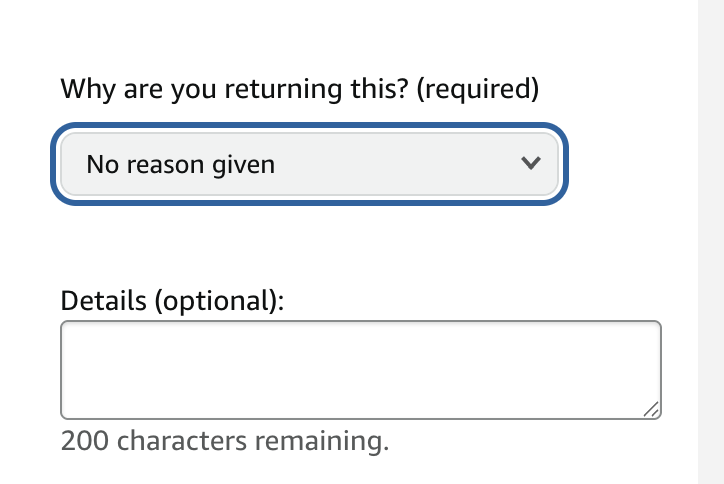Viewport: 724px width, 484px height.
Task: Click the number 200 in character counter
Action: click(x=85, y=441)
